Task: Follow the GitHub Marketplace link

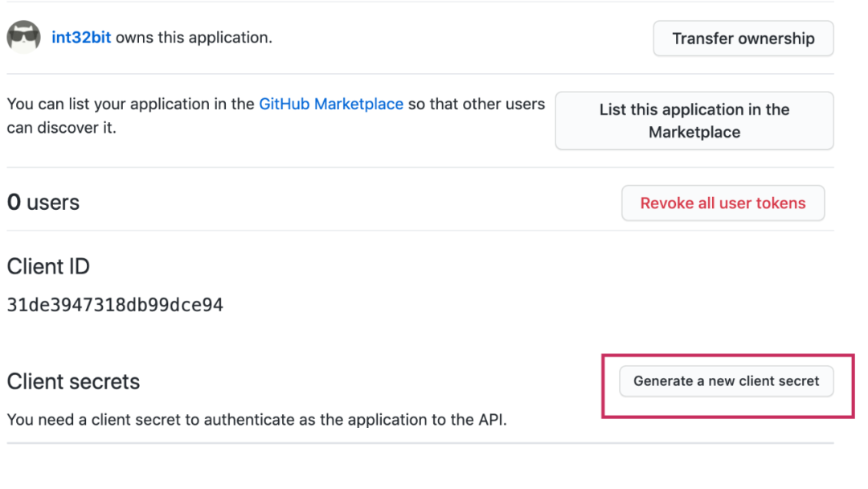Action: 331,105
